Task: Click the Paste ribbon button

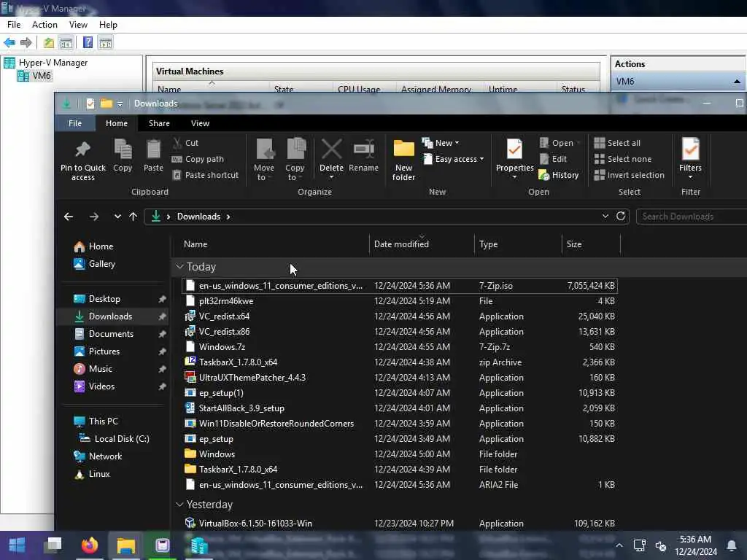Action: (x=153, y=155)
